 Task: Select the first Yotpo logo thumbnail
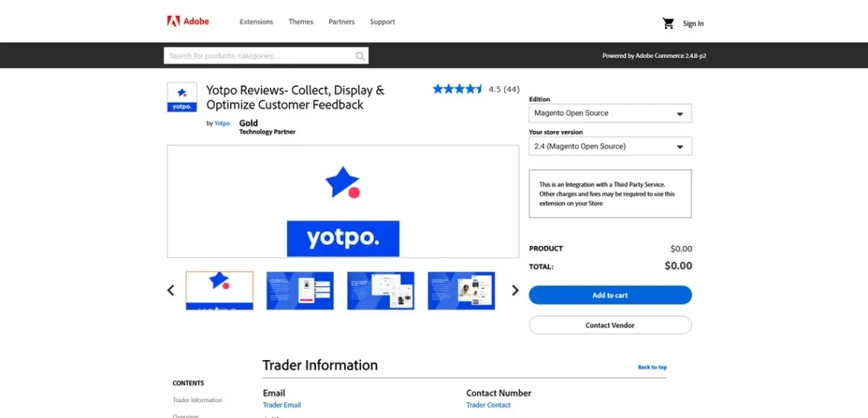[x=219, y=290]
